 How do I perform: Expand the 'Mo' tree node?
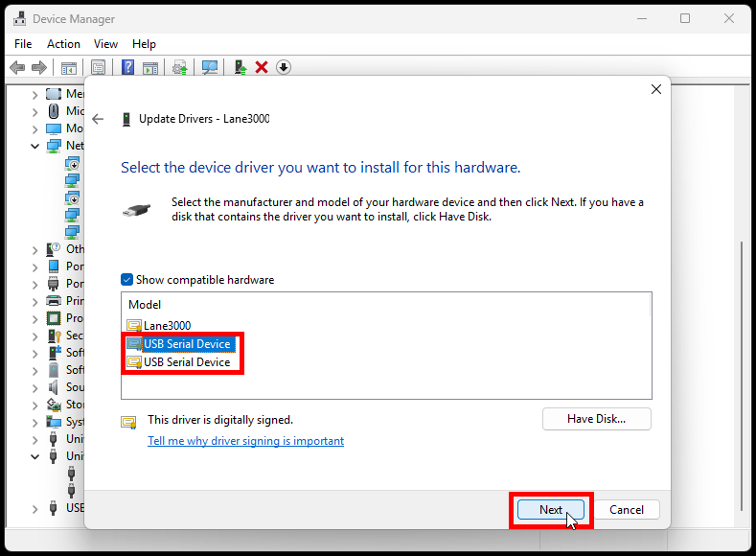(x=34, y=129)
